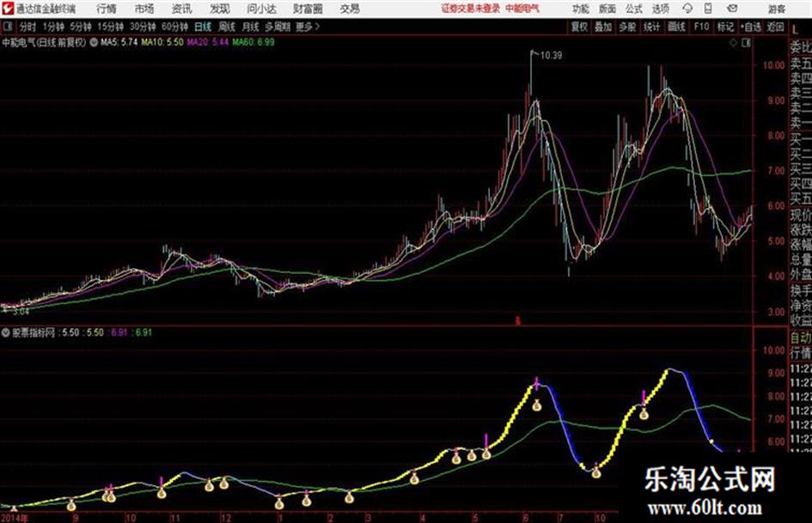Open the 行情 menu

[x=107, y=9]
